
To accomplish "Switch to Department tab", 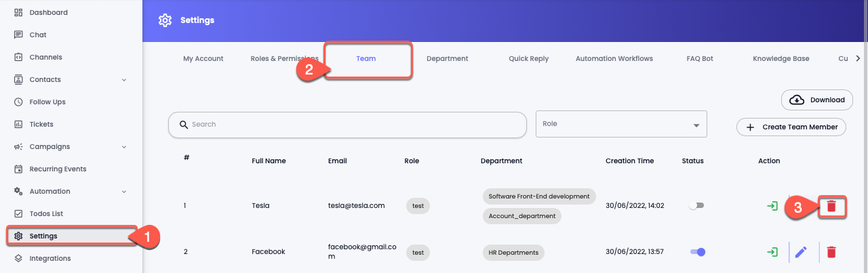I will [x=448, y=58].
